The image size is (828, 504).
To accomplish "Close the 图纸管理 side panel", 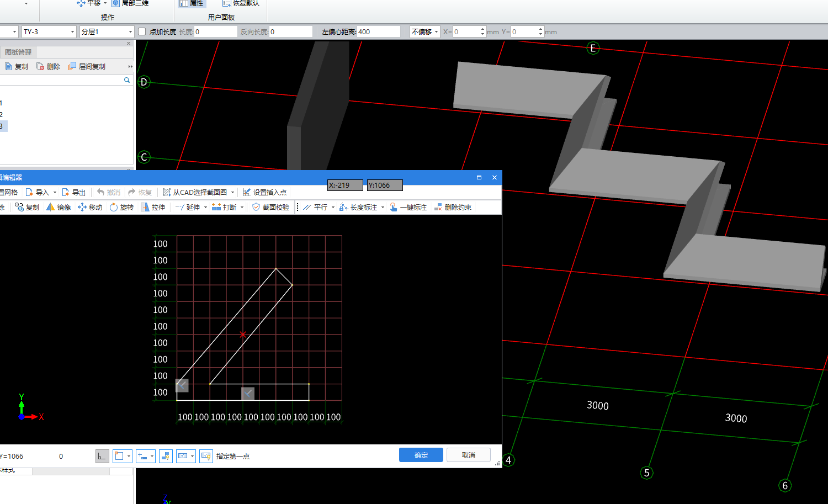I will 129,43.
